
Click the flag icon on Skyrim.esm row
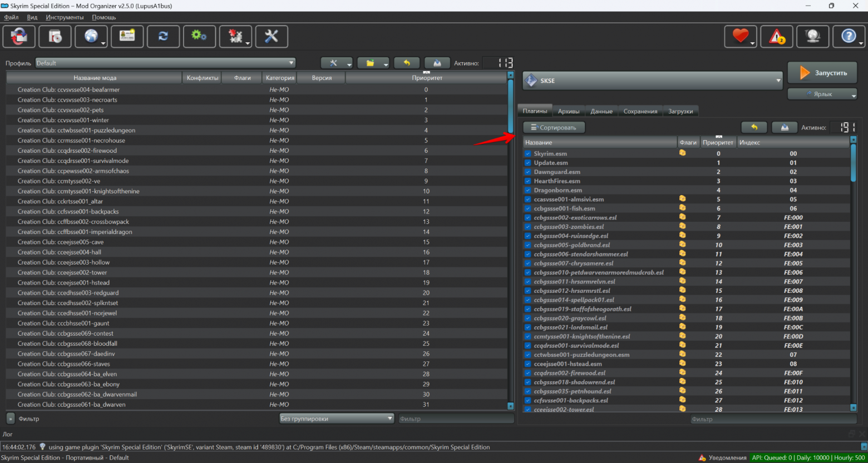(682, 153)
